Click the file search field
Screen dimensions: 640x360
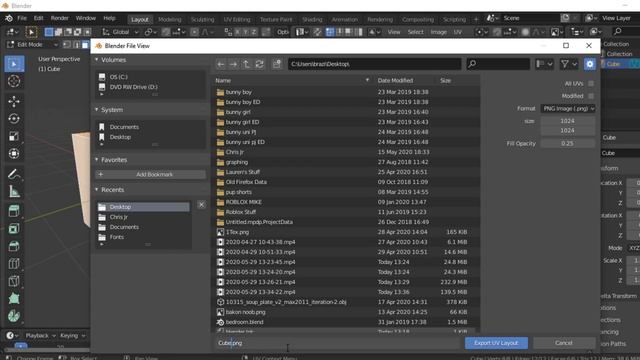click(498, 64)
